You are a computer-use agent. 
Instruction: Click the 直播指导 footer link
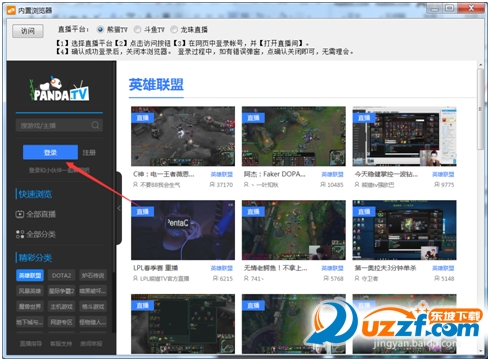coord(31,343)
